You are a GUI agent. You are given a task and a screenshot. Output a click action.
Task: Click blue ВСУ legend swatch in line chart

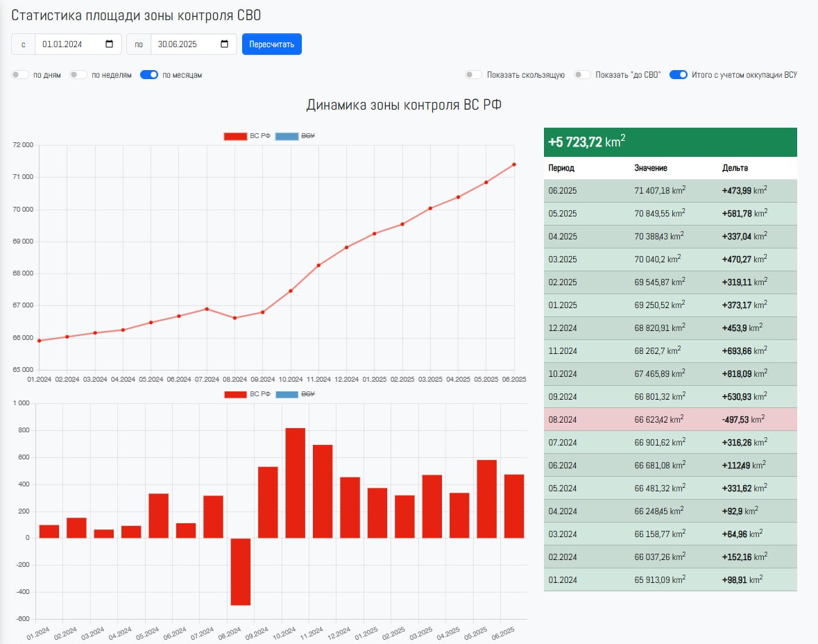tap(286, 136)
